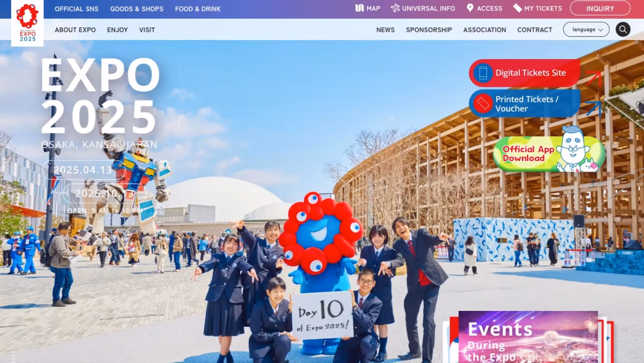Click the Expo 2025 logo
The image size is (644, 363).
(x=27, y=23)
